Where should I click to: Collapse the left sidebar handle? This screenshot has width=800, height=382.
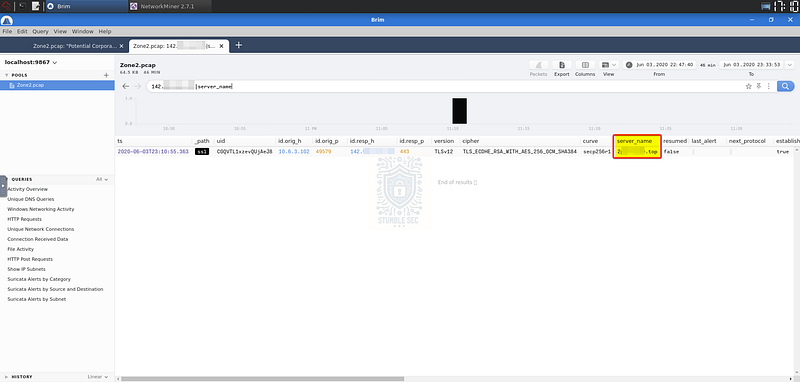click(x=3, y=186)
